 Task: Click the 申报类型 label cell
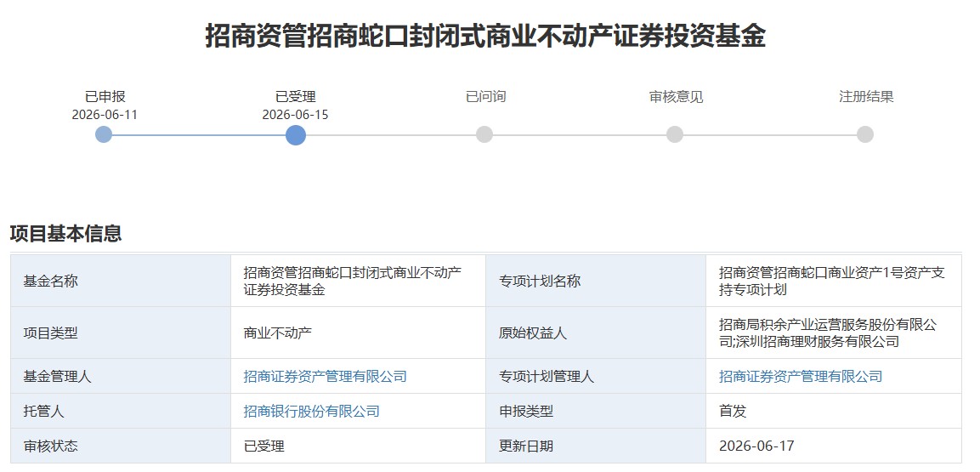click(x=597, y=412)
